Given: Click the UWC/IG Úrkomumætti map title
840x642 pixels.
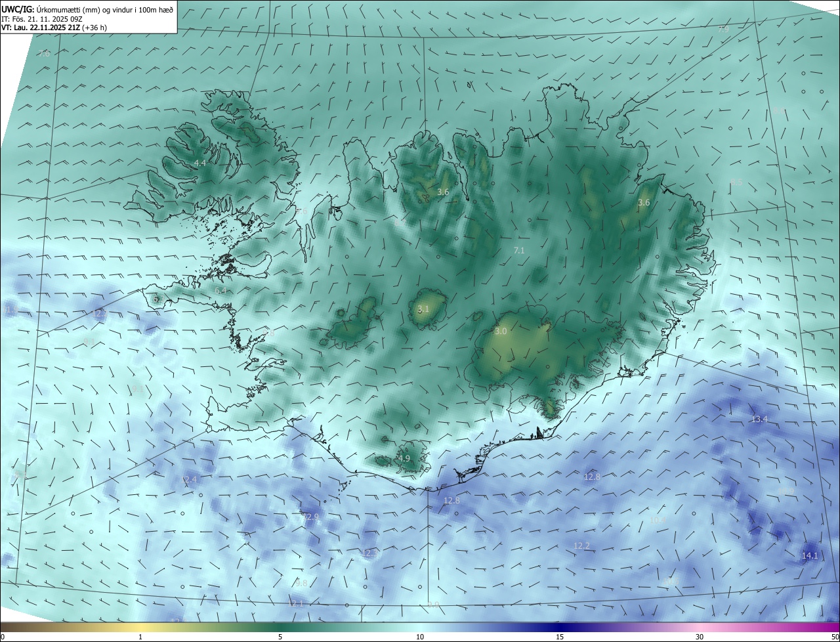Looking at the screenshot, I should 87,9.
